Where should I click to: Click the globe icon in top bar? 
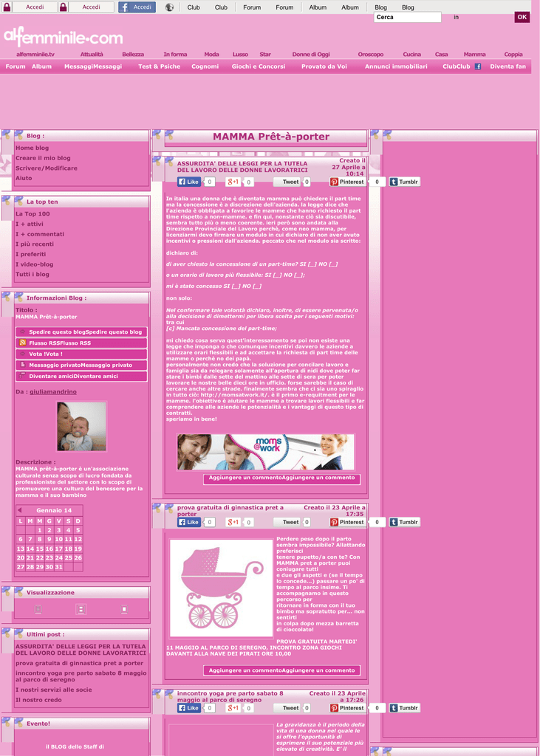pos(169,7)
